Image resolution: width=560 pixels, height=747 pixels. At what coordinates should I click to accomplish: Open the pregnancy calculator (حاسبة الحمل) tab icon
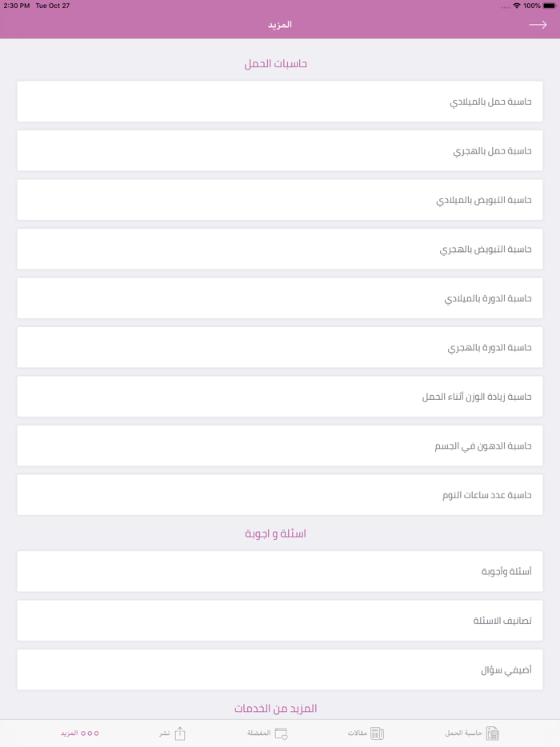pyautogui.click(x=491, y=733)
